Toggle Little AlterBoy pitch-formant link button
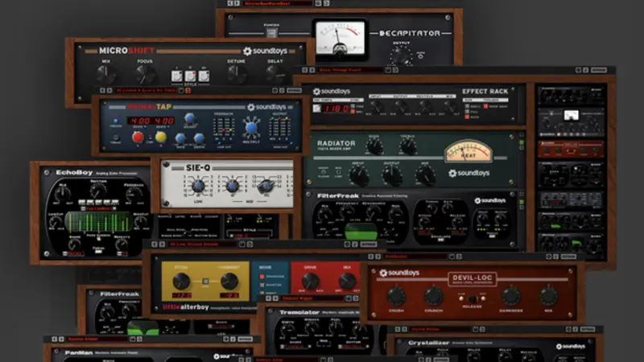Screen dimensions: 644x362 pos(205,281)
